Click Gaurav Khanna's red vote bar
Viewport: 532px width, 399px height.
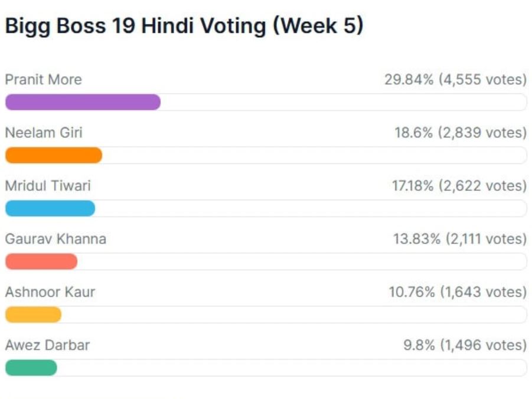click(x=41, y=261)
